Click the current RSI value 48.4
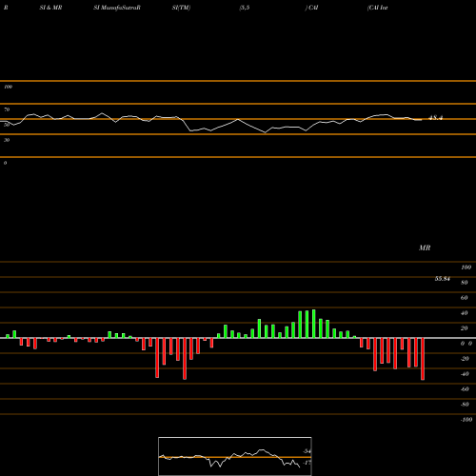 pyautogui.click(x=435, y=118)
